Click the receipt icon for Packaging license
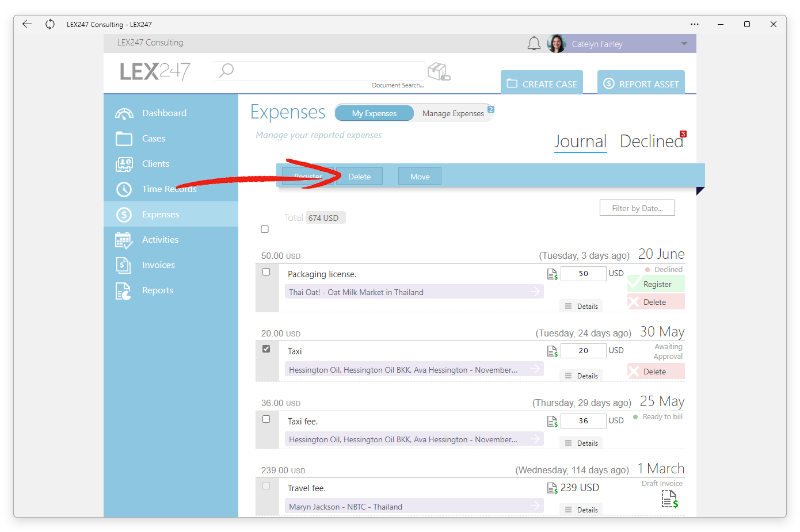800x532 pixels. tap(552, 274)
